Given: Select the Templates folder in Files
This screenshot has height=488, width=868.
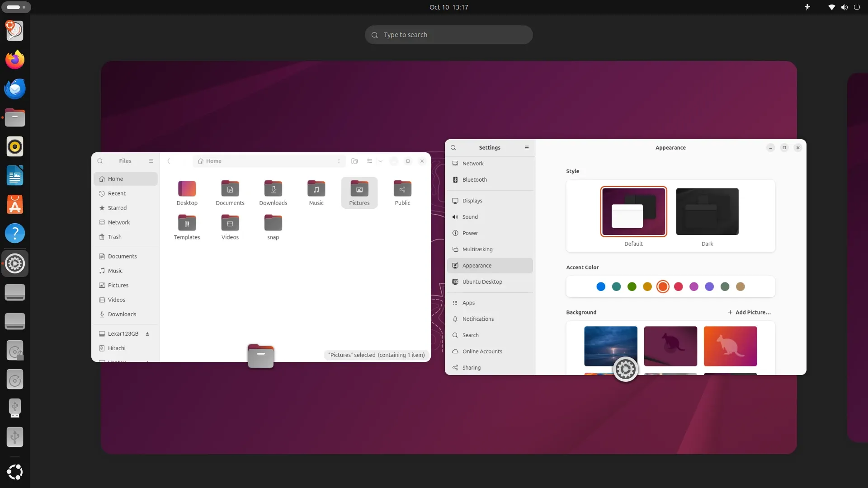Looking at the screenshot, I should point(187,227).
